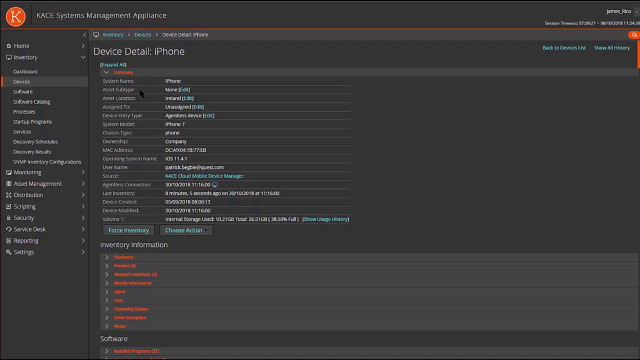Click the Reporting icon
Screen dimensions: 640x360
[x=9, y=241]
